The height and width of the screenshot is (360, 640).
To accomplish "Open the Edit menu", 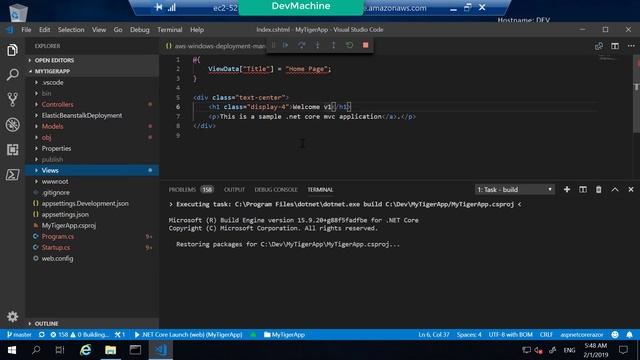I will (x=44, y=30).
